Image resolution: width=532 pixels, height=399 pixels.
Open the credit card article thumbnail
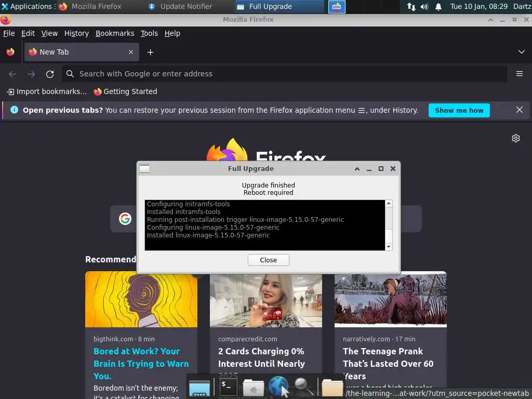(266, 301)
